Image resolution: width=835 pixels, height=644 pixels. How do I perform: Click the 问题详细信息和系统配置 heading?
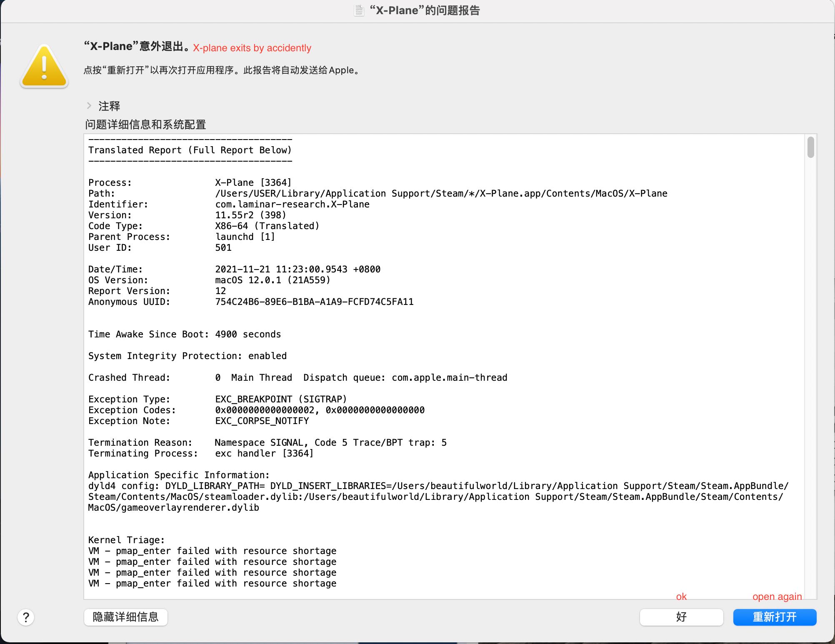tap(145, 125)
